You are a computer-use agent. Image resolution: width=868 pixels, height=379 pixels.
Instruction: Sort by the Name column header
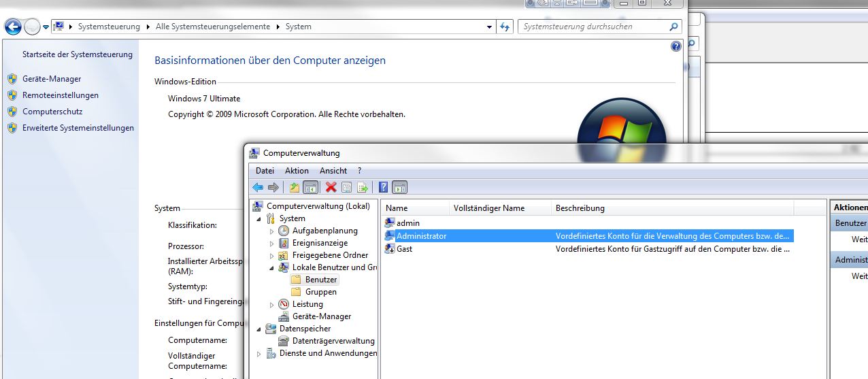(415, 208)
